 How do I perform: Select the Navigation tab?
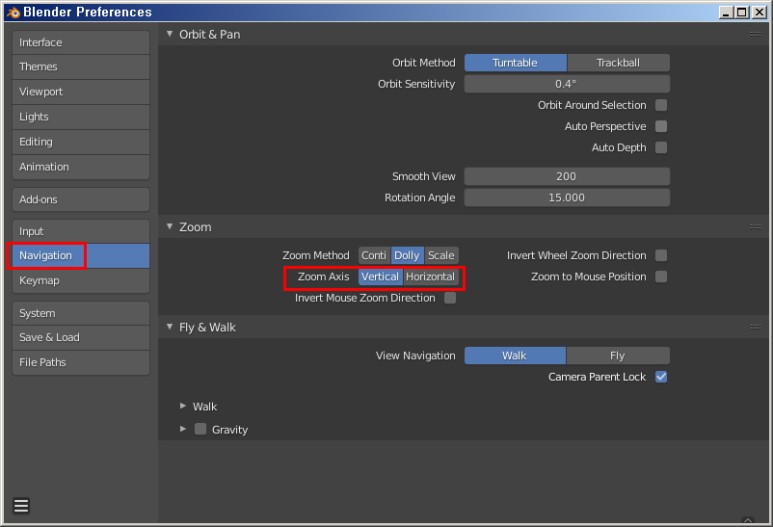pos(81,255)
